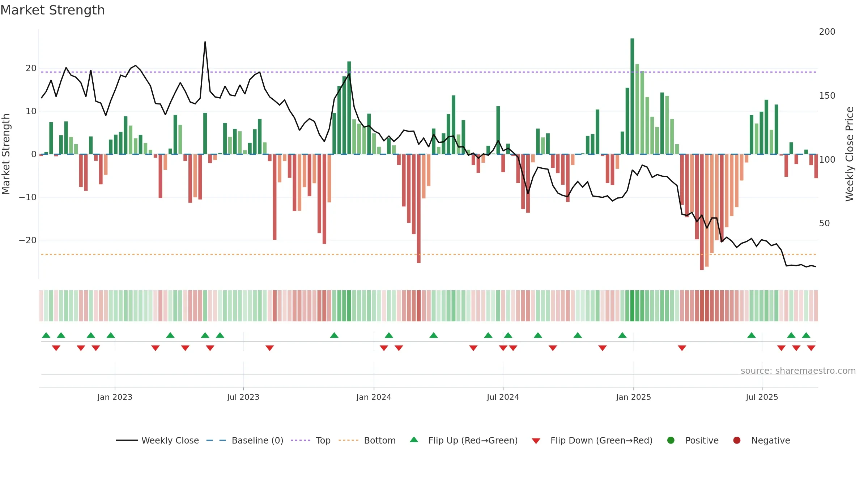The height and width of the screenshot is (488, 868).
Task: Click the Baseline (0) legend entry
Action: coord(245,440)
